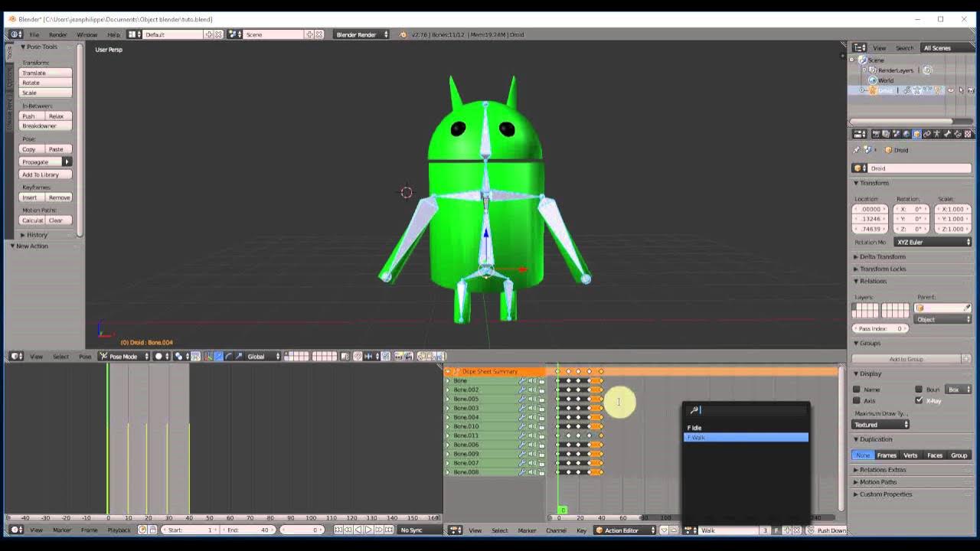The image size is (980, 551).
Task: Play animation in reverse in timeline
Action: [358, 530]
